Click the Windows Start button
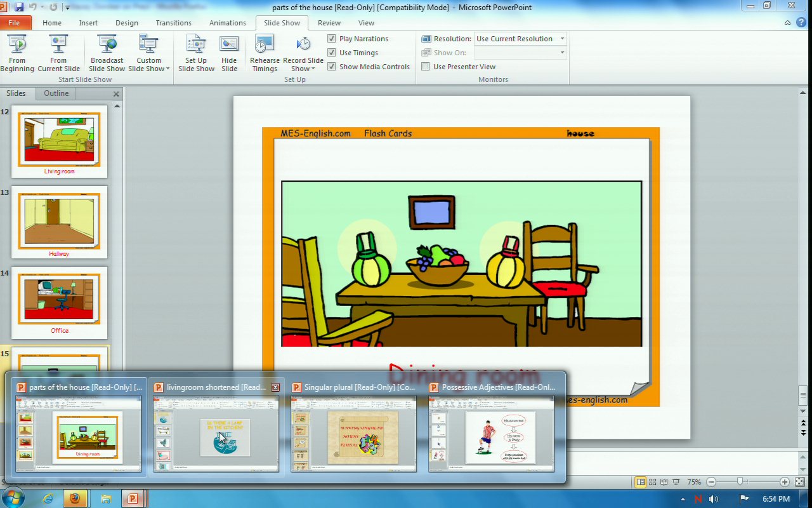 click(x=13, y=498)
